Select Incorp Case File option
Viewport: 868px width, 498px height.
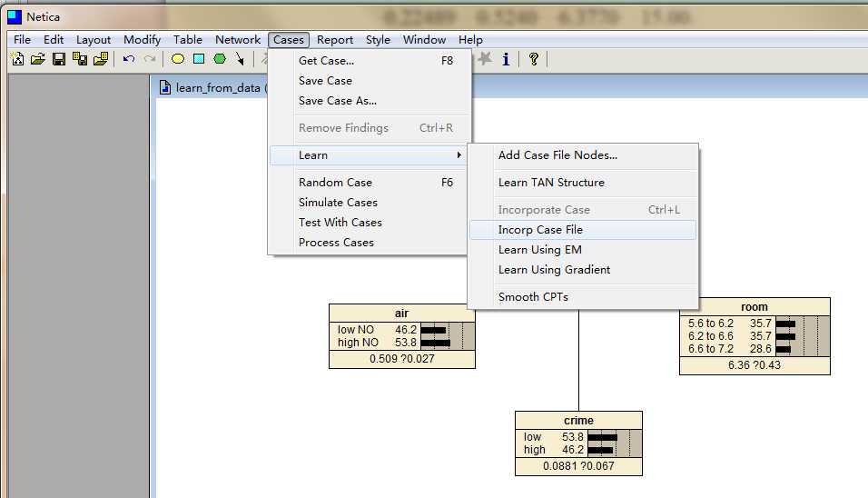pyautogui.click(x=583, y=229)
